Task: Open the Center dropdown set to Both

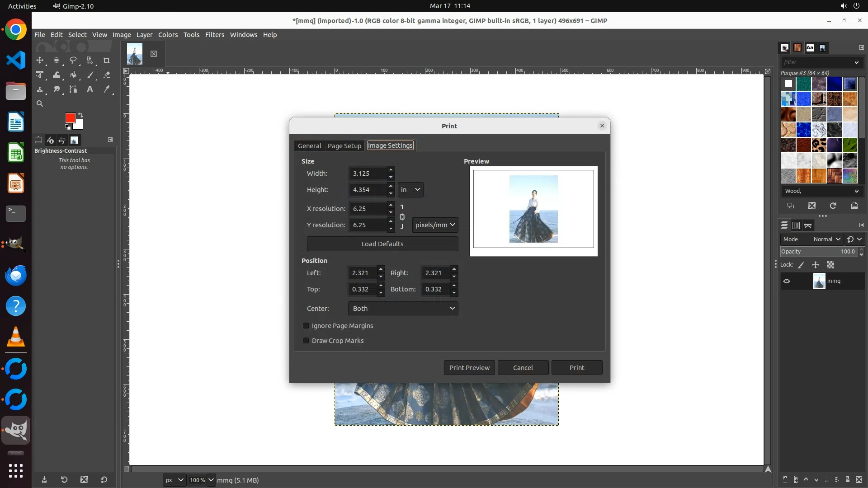Action: [403, 309]
